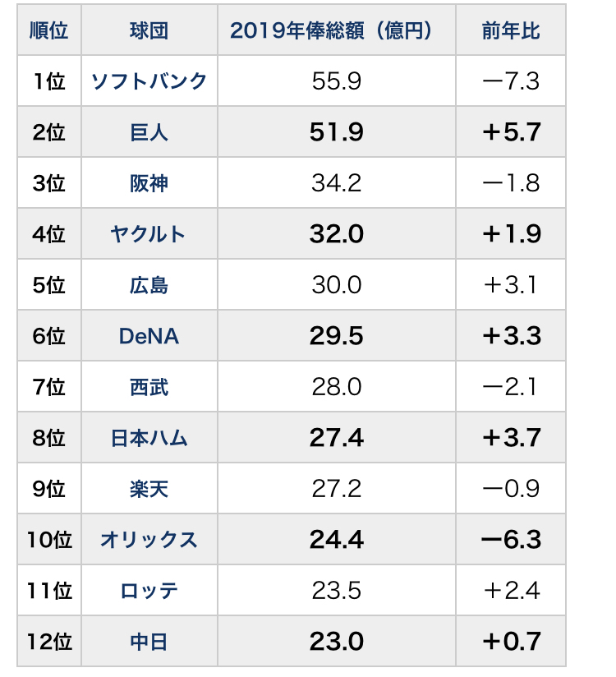616x677 pixels.
Task: Click the 球団 column header
Action: 149,30
